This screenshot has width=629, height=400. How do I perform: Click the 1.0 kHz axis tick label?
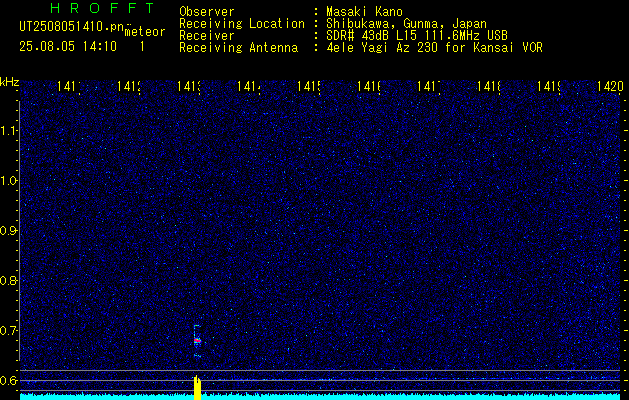click(8, 181)
